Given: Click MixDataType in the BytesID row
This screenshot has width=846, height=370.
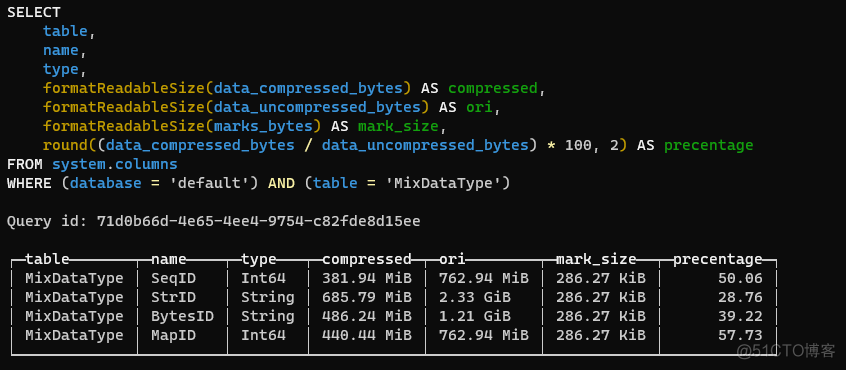Looking at the screenshot, I should coord(74,316).
